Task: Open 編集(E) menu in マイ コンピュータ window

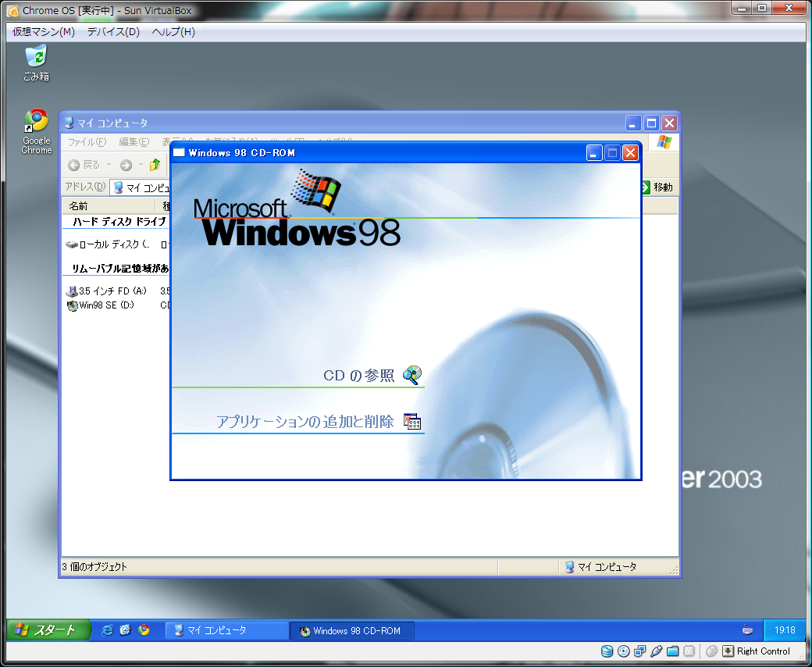Action: pyautogui.click(x=134, y=141)
